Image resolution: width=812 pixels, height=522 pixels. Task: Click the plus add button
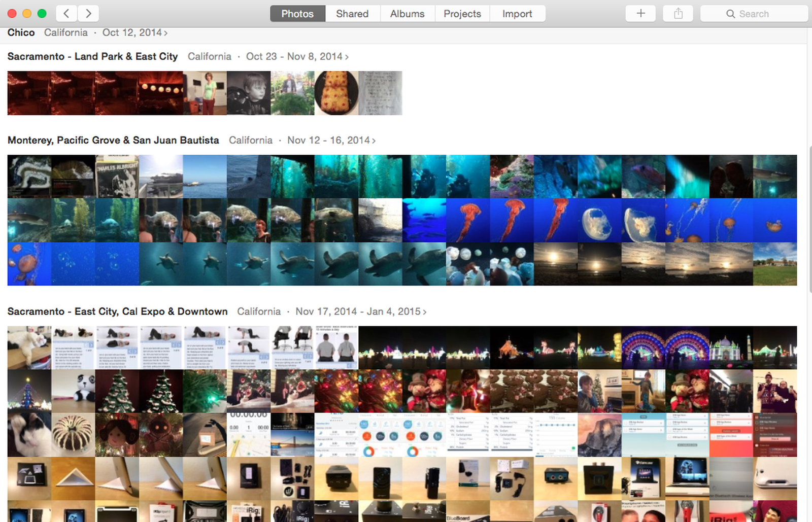point(640,14)
